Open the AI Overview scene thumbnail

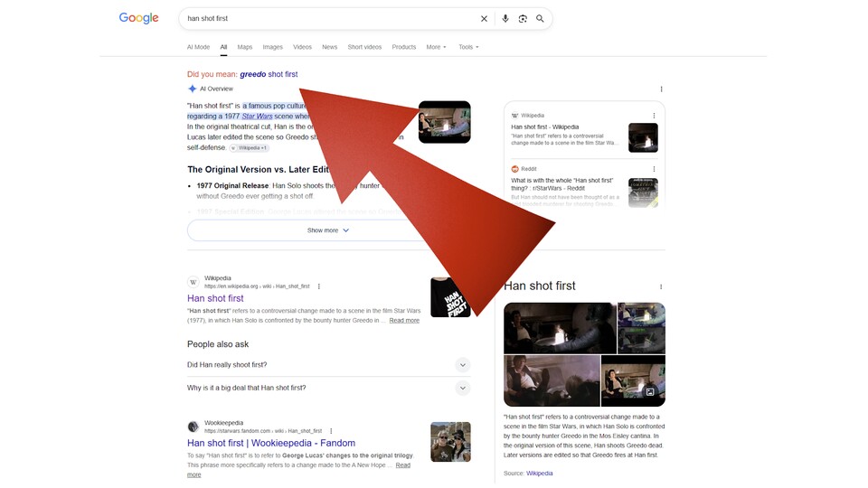445,122
